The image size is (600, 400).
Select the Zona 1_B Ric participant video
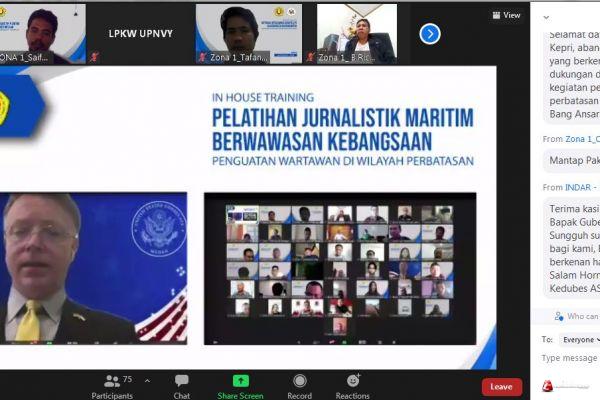click(356, 34)
